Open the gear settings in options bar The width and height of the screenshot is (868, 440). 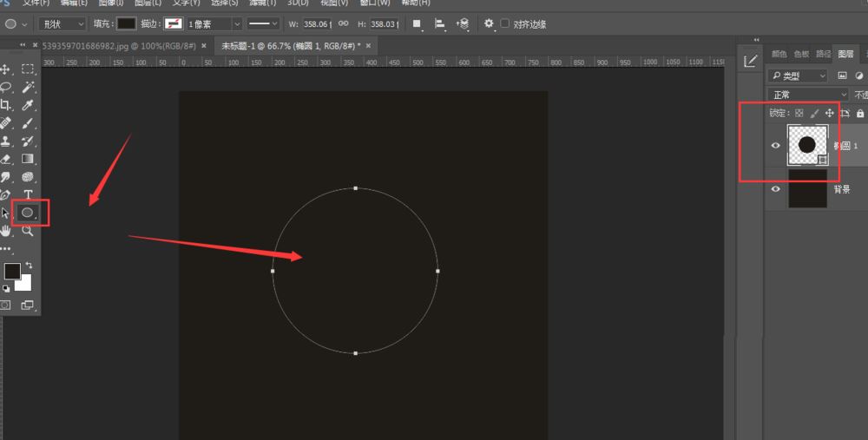[489, 23]
